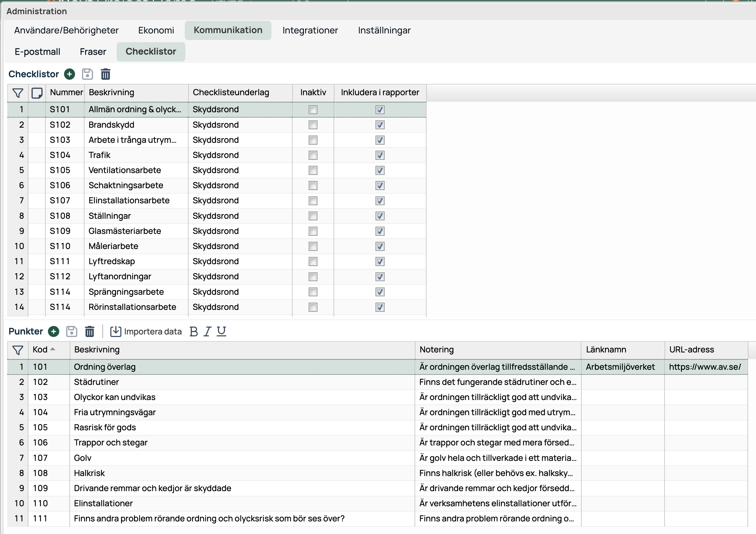Toggle italic formatting in Punkter toolbar

click(x=207, y=331)
